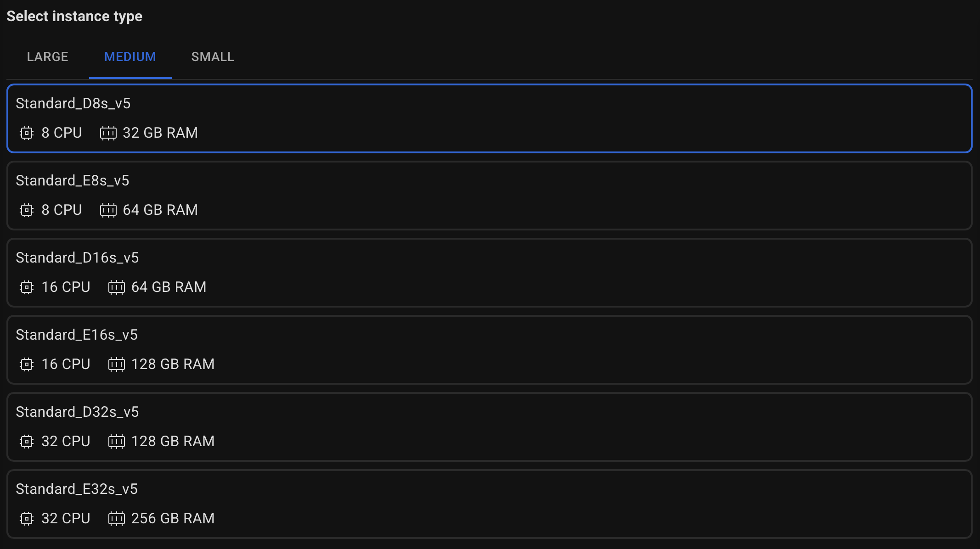980x549 pixels.
Task: Select the Standard_D8s_v5 instance option
Action: point(490,118)
